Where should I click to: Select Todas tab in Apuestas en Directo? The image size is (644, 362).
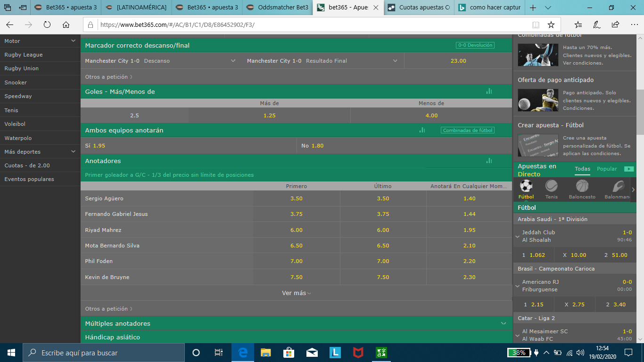coord(582,169)
